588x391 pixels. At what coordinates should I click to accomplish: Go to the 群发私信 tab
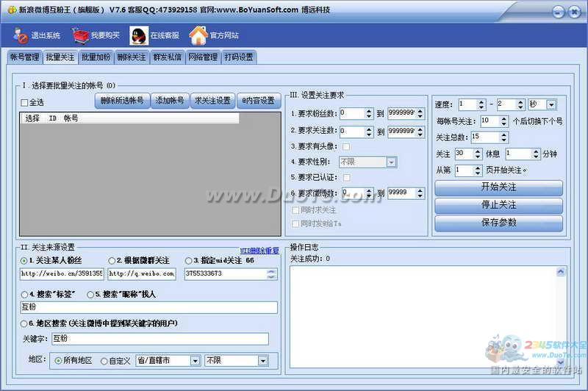168,57
